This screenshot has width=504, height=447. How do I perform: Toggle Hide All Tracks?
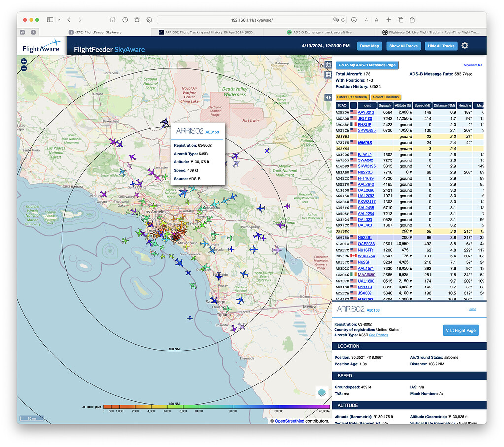click(x=440, y=46)
